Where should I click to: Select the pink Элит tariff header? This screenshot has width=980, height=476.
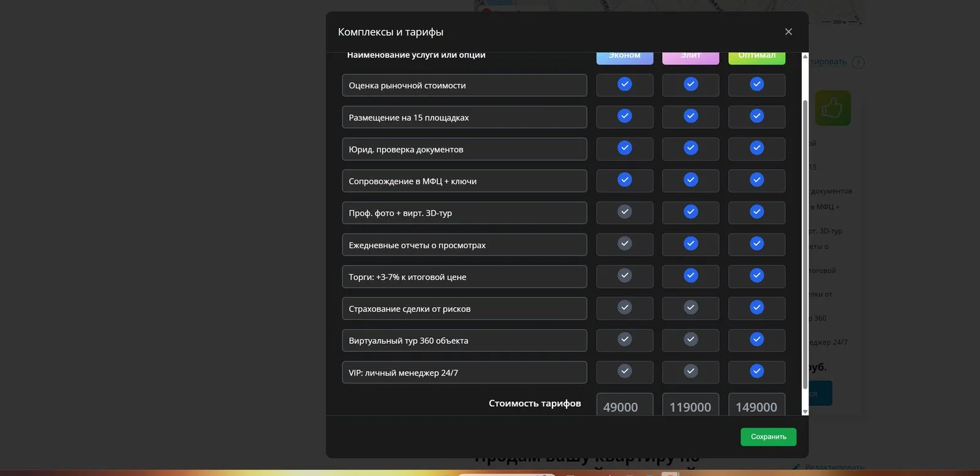click(691, 57)
